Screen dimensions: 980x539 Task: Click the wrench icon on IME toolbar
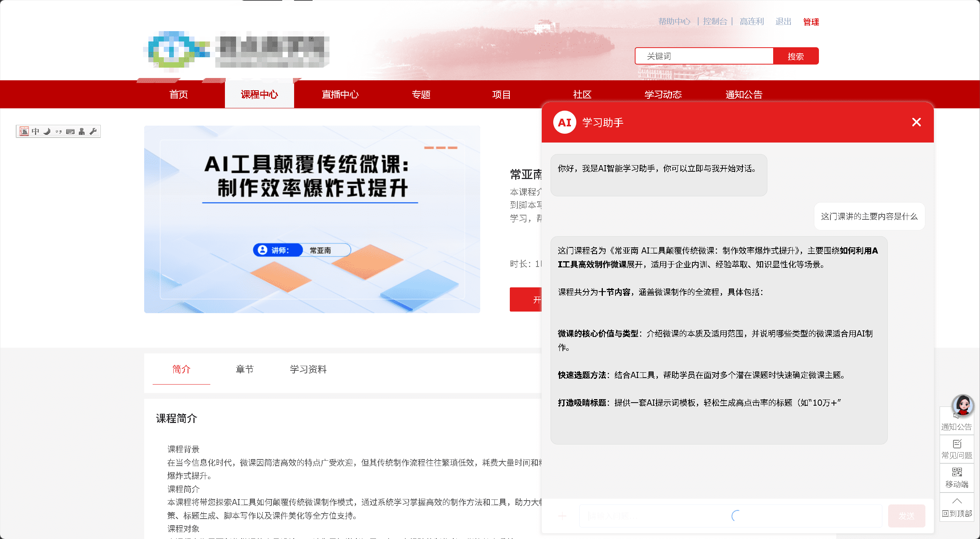click(93, 131)
